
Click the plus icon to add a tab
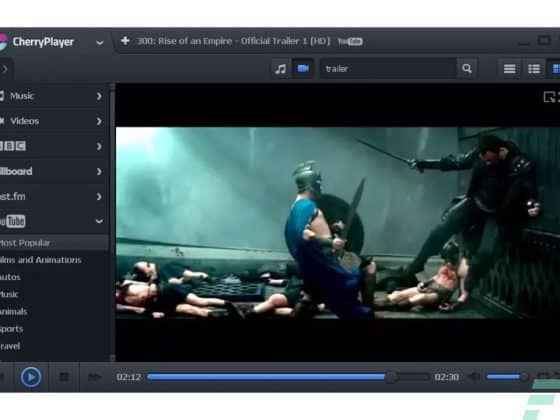point(125,41)
